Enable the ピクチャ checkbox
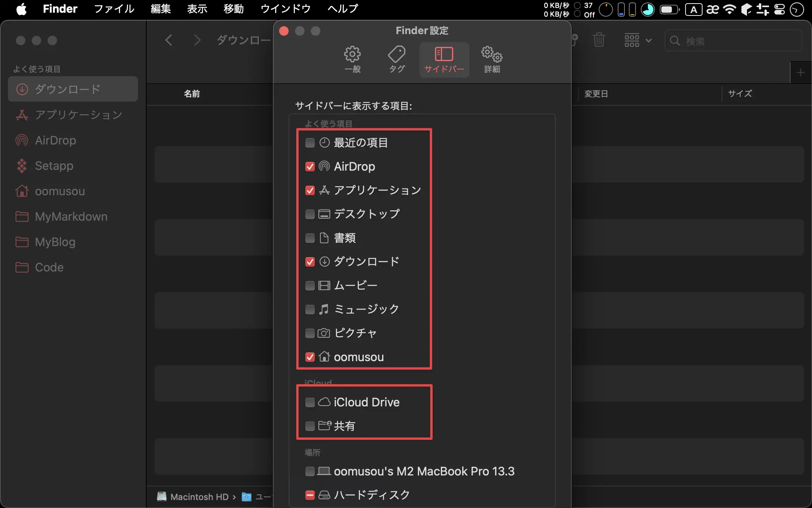This screenshot has width=812, height=508. (310, 333)
